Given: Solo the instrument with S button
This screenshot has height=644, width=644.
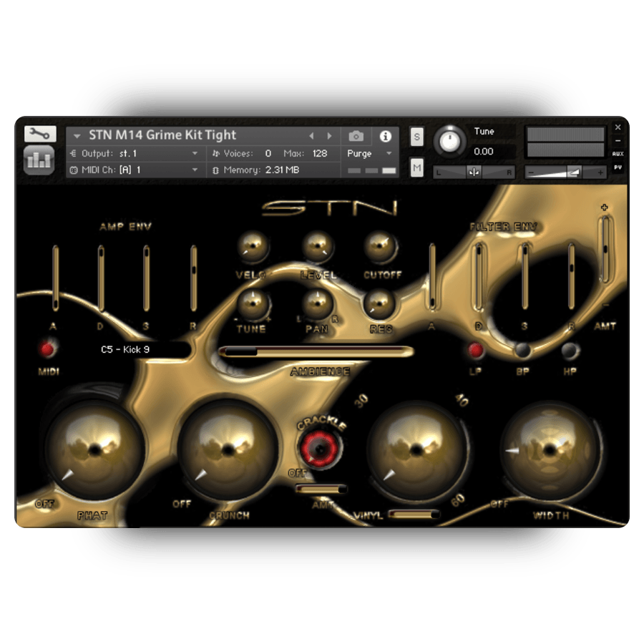Looking at the screenshot, I should 417,137.
